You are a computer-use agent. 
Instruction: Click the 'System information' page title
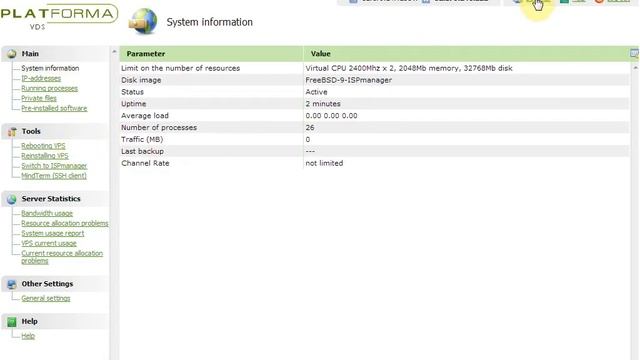pyautogui.click(x=209, y=22)
